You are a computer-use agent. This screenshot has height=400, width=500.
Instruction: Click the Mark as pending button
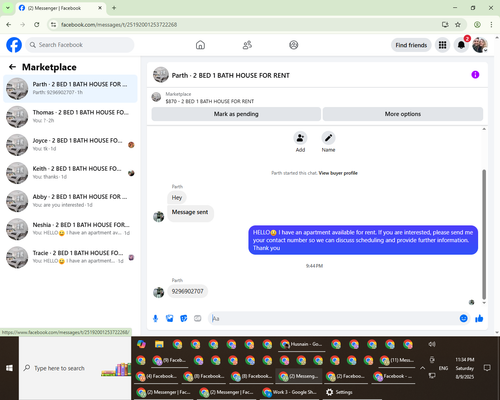point(236,114)
